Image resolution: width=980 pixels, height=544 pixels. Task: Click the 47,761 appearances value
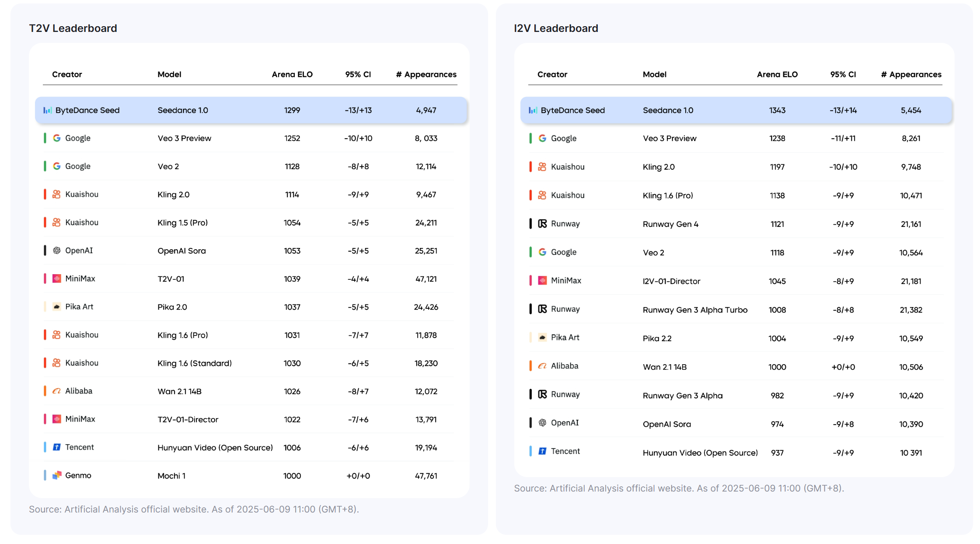point(426,476)
